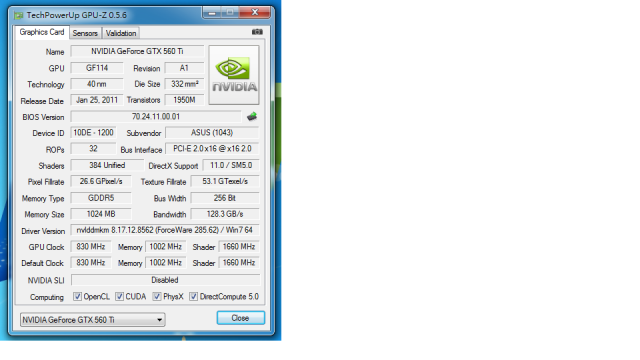Close GPU-Z with title bar X

[x=255, y=13]
